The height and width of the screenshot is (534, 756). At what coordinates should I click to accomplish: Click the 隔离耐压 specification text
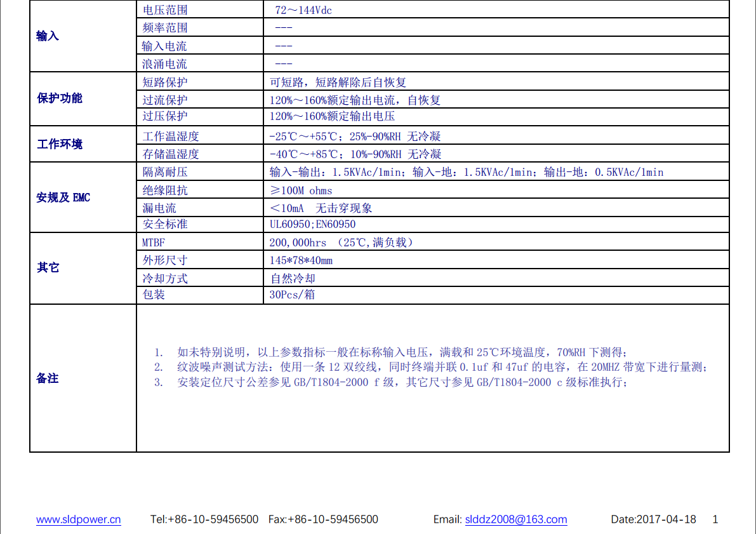point(466,172)
